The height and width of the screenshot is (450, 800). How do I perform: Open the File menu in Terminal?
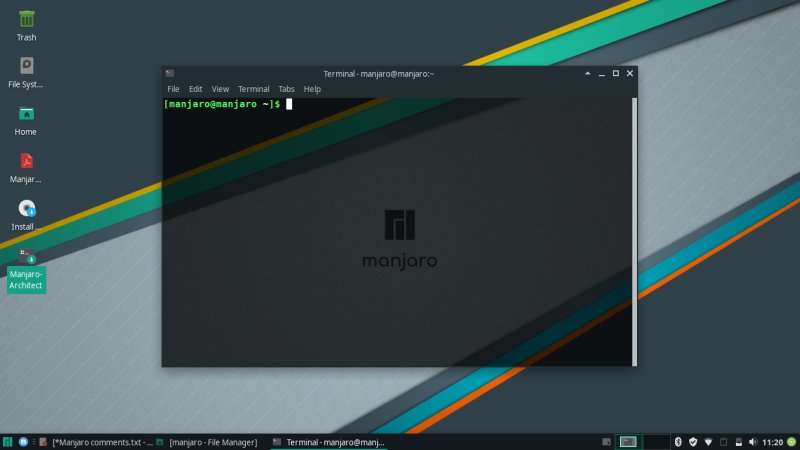point(173,89)
